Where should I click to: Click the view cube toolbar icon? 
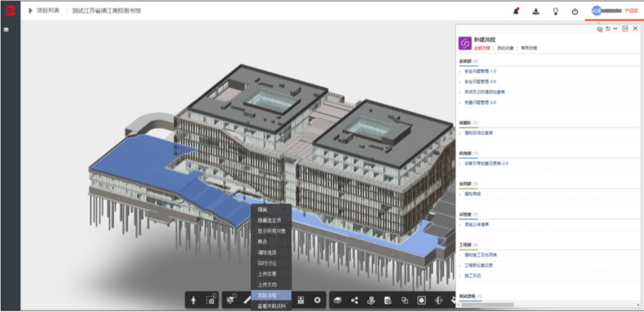tap(231, 300)
